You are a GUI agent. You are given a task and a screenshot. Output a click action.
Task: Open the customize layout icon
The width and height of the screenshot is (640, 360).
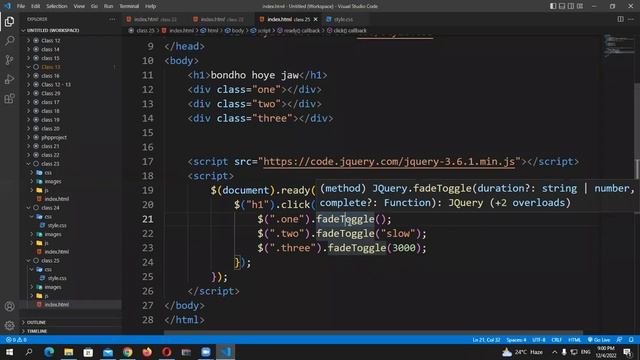pyautogui.click(x=580, y=6)
